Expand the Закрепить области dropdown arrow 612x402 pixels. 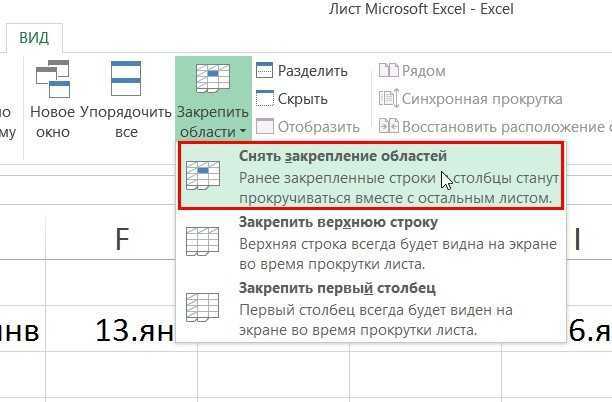[x=242, y=133]
